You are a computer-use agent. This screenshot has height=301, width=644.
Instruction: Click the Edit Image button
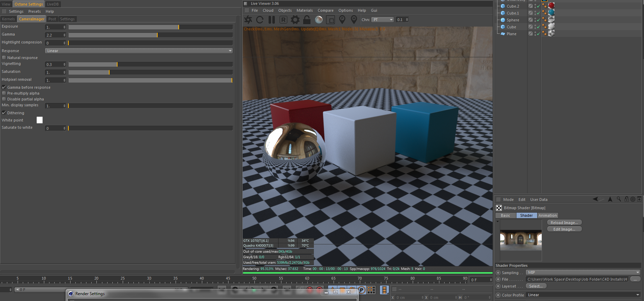(x=564, y=229)
